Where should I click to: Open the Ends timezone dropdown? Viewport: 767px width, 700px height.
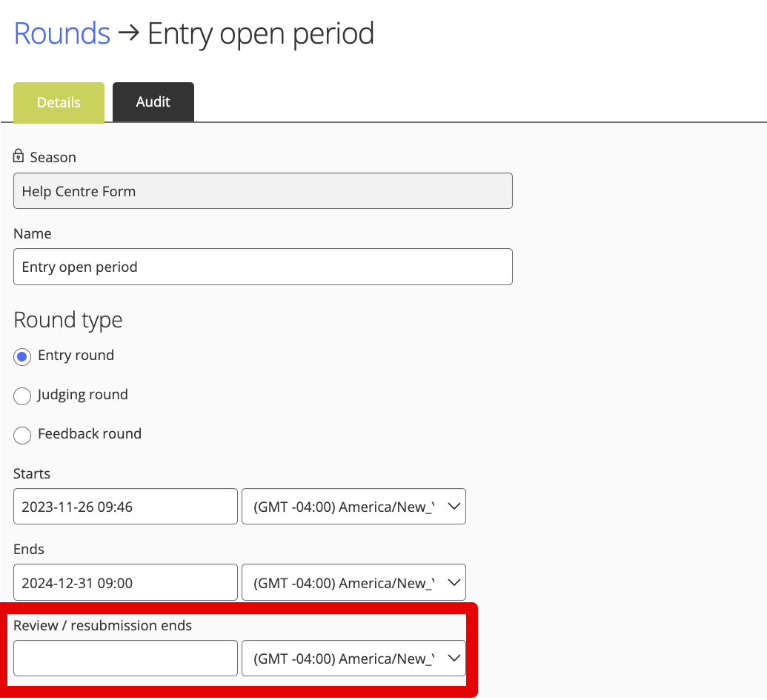353,582
